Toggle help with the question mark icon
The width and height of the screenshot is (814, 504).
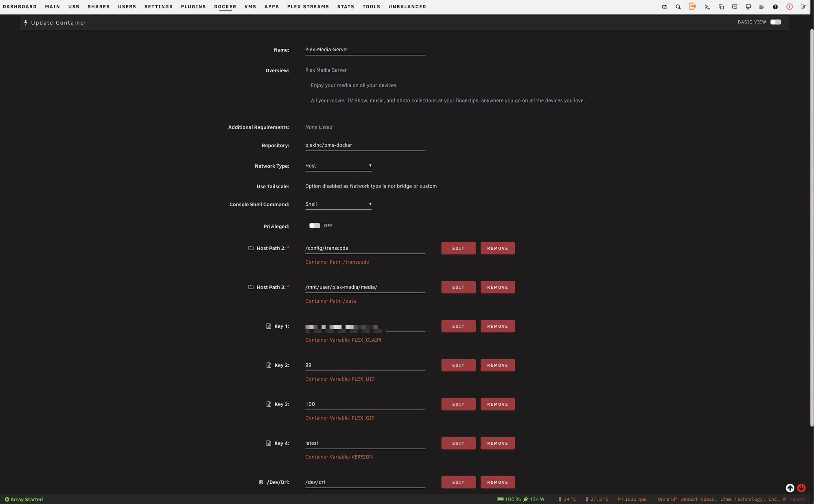(775, 7)
